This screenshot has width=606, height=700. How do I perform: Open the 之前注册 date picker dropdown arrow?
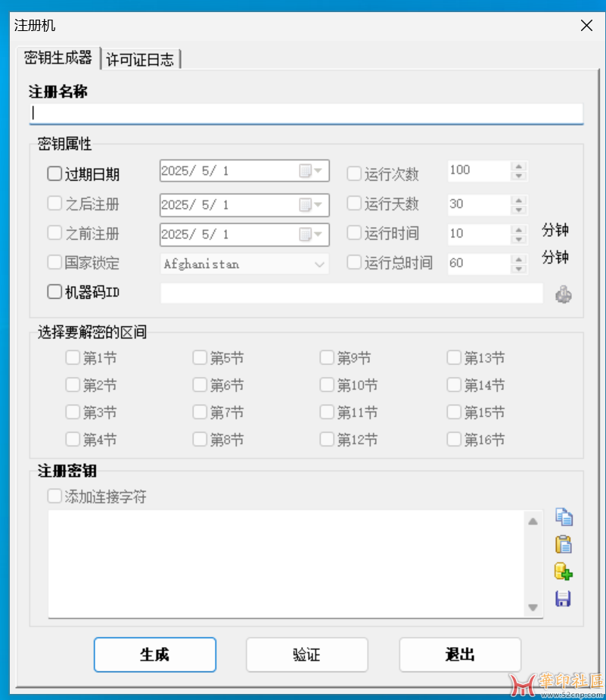coord(319,235)
